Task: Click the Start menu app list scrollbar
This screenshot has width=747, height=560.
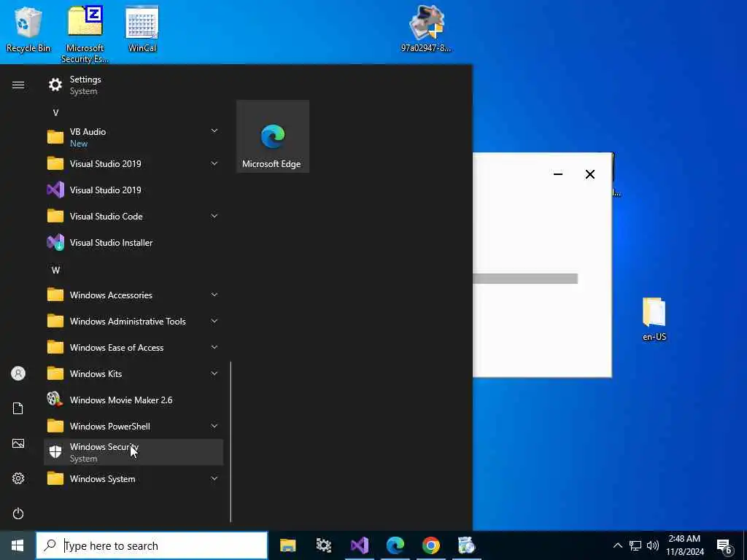Action: click(x=231, y=442)
